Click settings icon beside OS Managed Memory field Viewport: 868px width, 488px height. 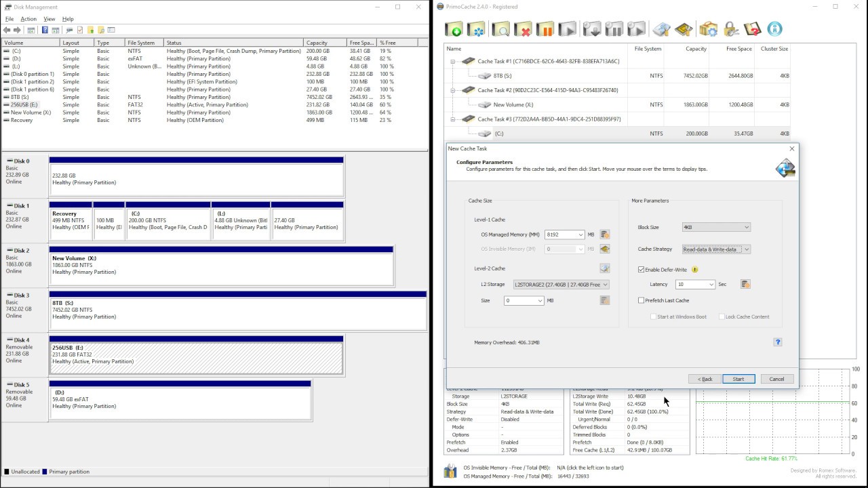(605, 235)
